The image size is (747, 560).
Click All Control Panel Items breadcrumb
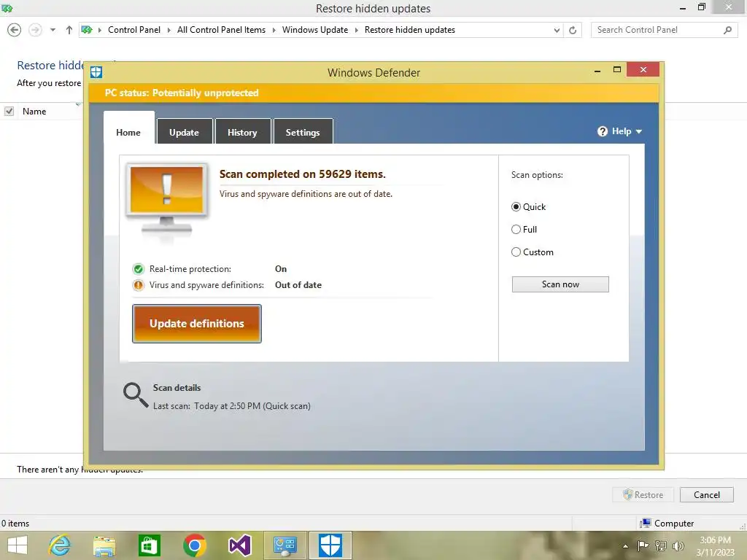pyautogui.click(x=222, y=30)
